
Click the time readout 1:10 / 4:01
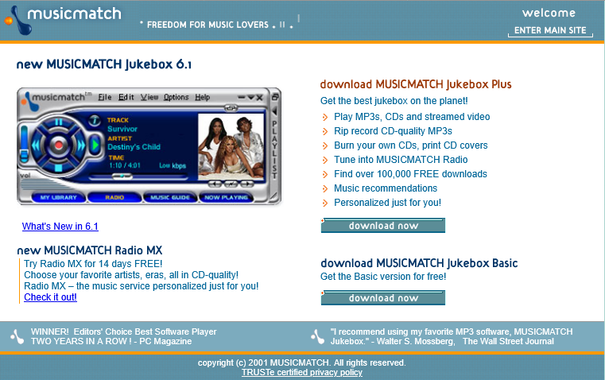(x=125, y=166)
